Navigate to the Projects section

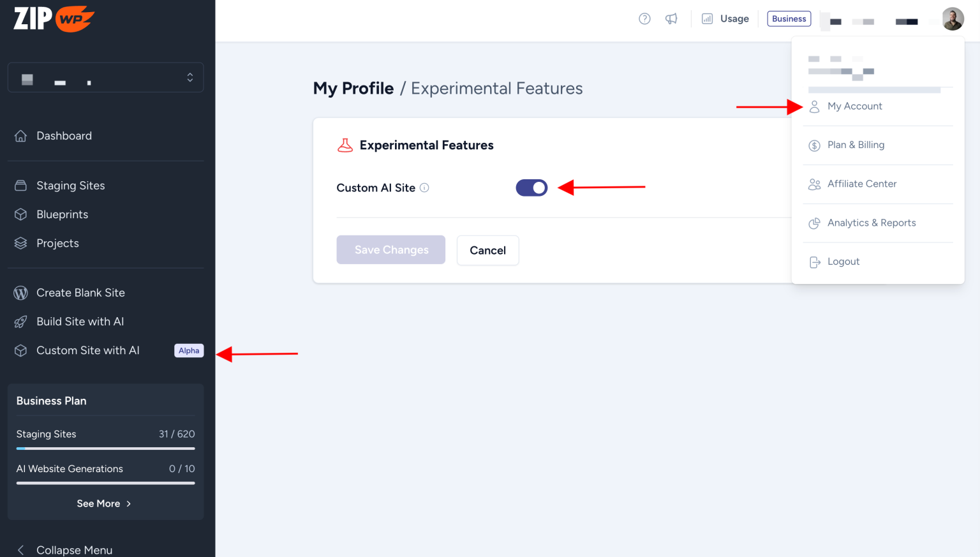57,243
